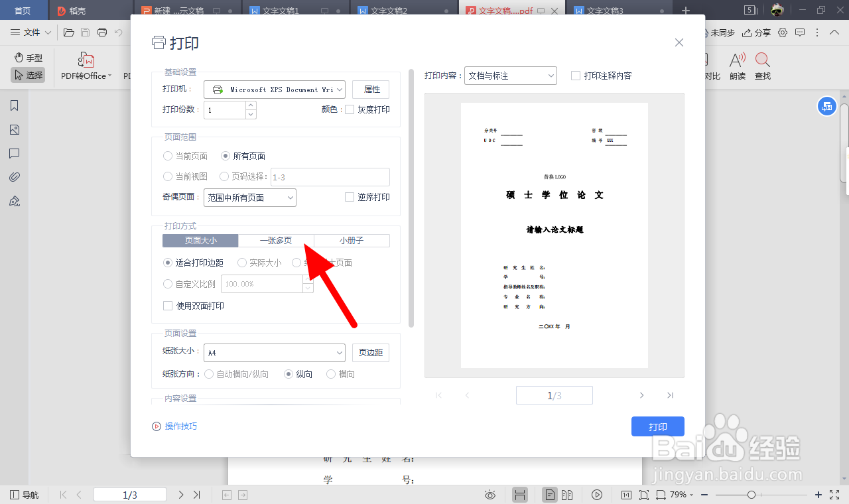Switch to the 小册子 print tab
Viewport: 849px width, 504px height.
(x=352, y=240)
